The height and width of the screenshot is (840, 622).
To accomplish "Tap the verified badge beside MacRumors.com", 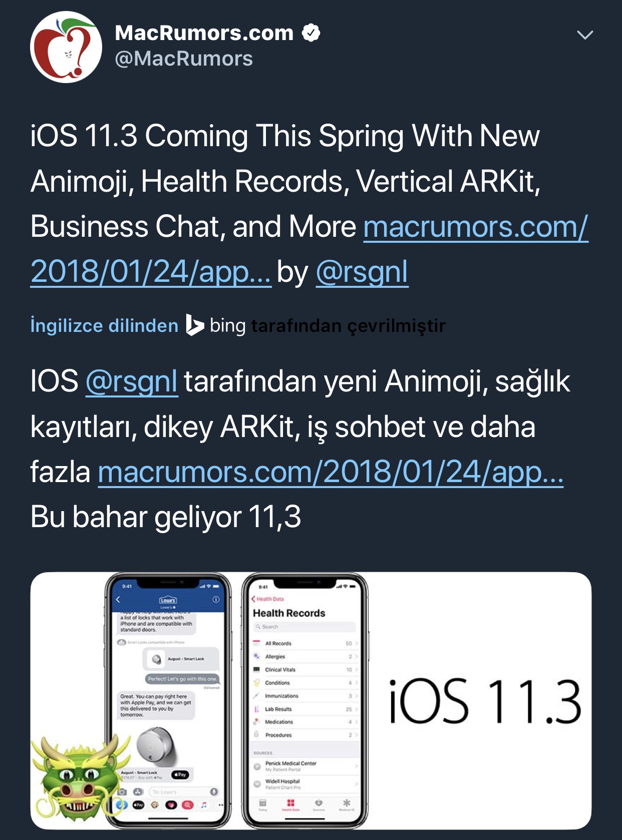I will [x=311, y=33].
